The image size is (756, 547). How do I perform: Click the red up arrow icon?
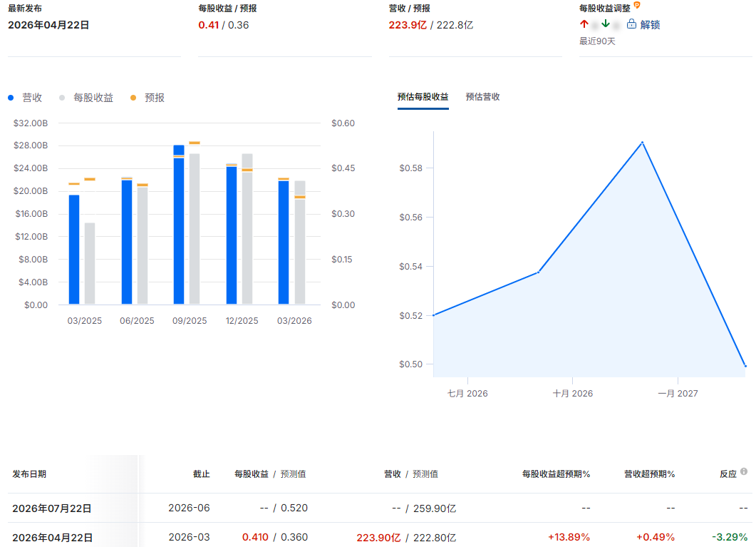(584, 24)
